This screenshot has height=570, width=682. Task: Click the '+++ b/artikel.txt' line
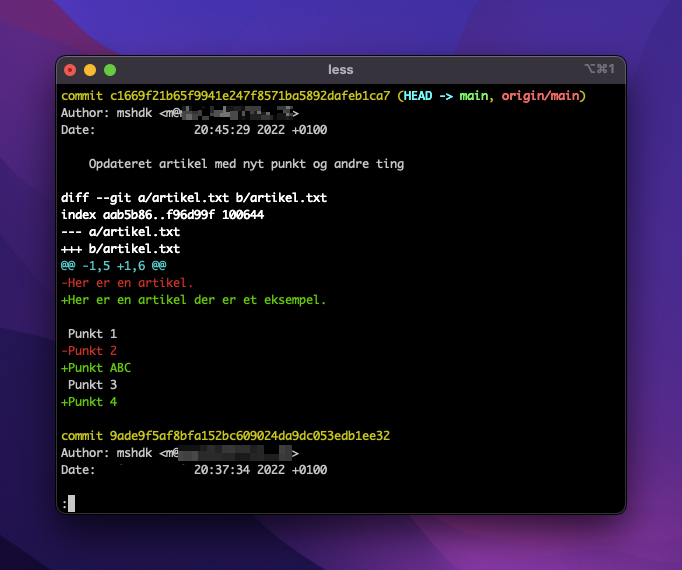(120, 248)
